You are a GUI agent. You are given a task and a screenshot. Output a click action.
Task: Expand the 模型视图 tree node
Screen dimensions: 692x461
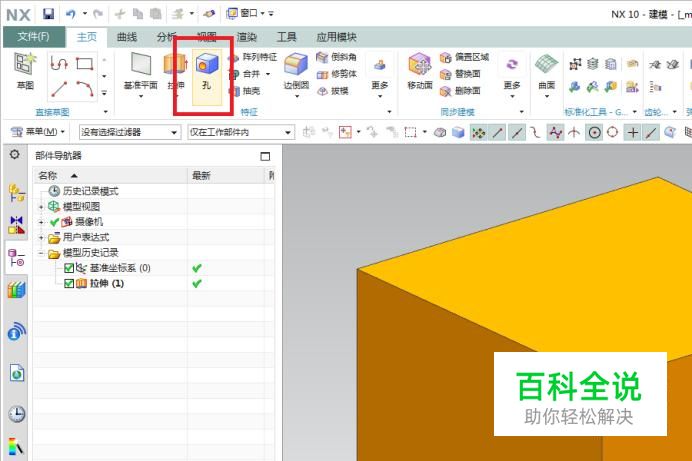click(x=41, y=207)
